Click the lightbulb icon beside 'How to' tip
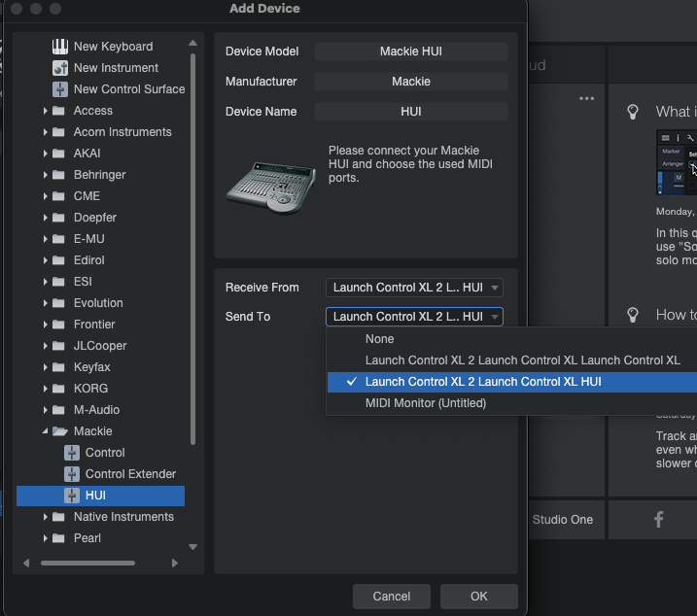The width and height of the screenshot is (697, 616). pos(633,315)
